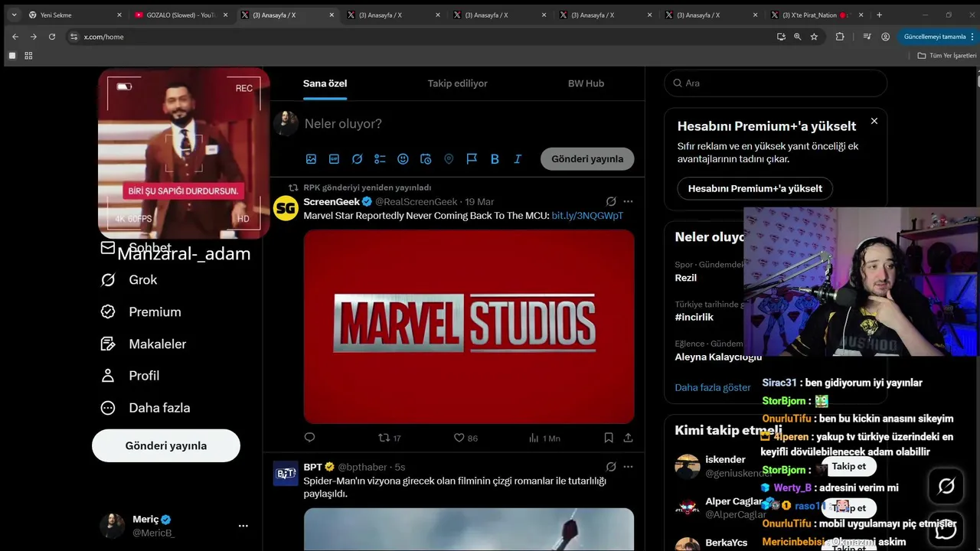Screen dimensions: 980x551
Task: Schedule the post with calendar icon
Action: 426,159
